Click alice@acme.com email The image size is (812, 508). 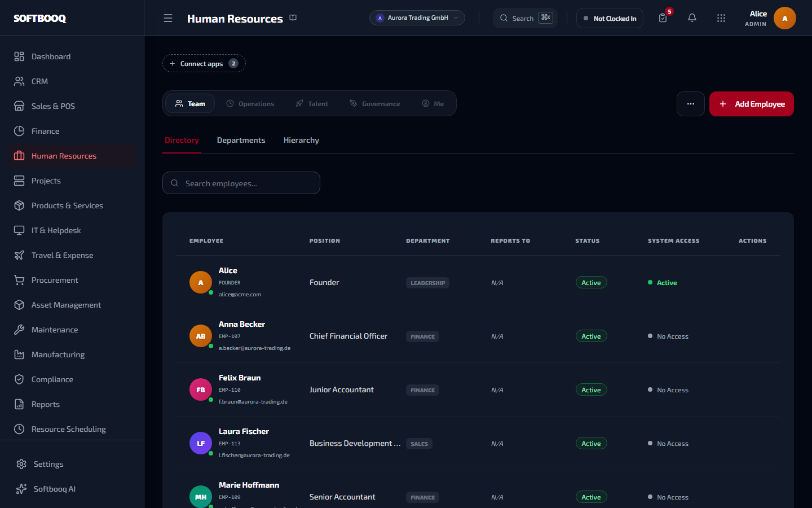[x=240, y=294]
